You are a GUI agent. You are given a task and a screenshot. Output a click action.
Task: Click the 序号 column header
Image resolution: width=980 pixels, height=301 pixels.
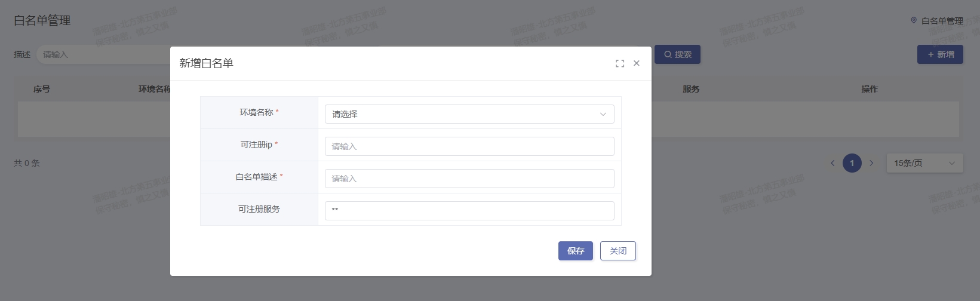(42, 89)
